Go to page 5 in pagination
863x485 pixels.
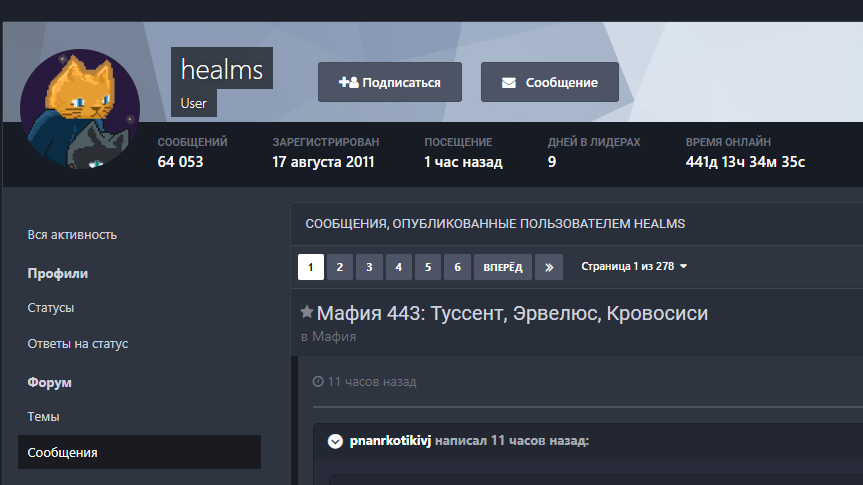coord(428,267)
